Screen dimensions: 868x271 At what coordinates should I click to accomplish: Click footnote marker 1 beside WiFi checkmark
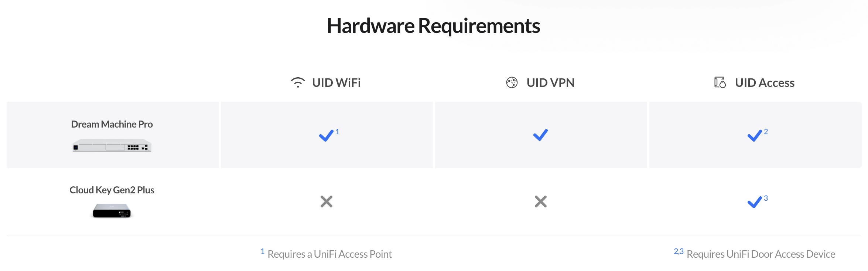337,132
